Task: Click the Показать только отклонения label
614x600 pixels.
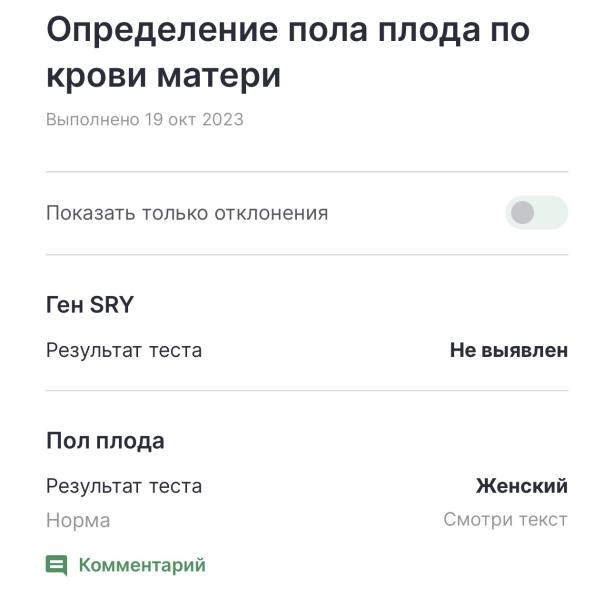Action: pyautogui.click(x=187, y=213)
